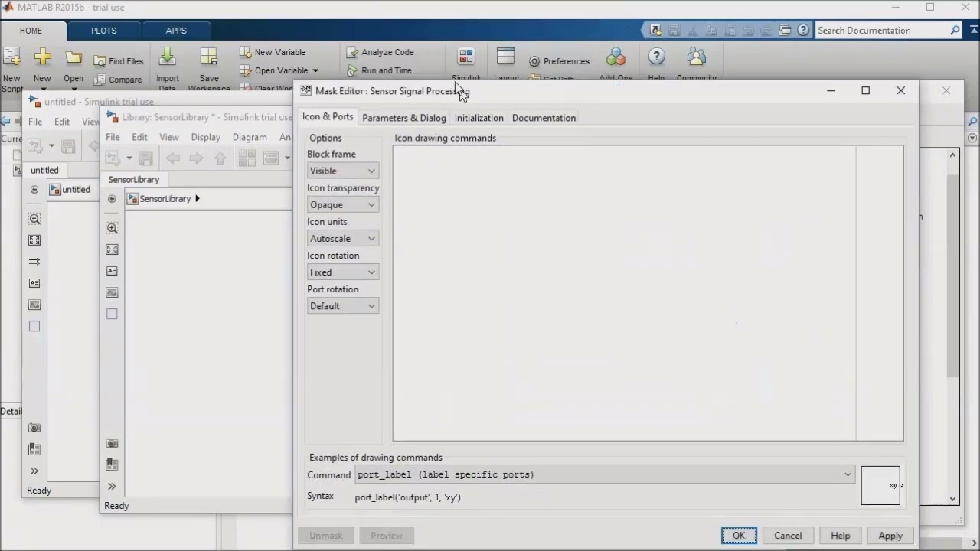980x551 pixels.
Task: Click the Help question mark icon in toolstrip
Action: click(656, 57)
